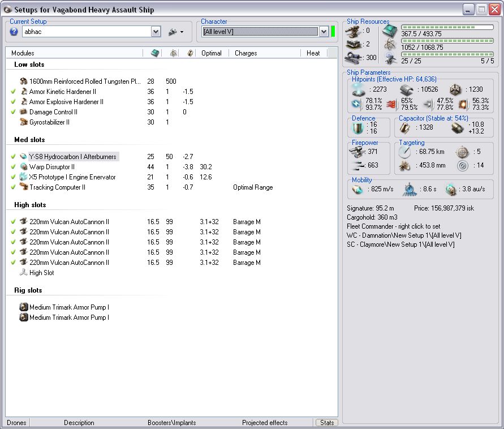Click the Tracking Computer II module icon

[x=24, y=187]
